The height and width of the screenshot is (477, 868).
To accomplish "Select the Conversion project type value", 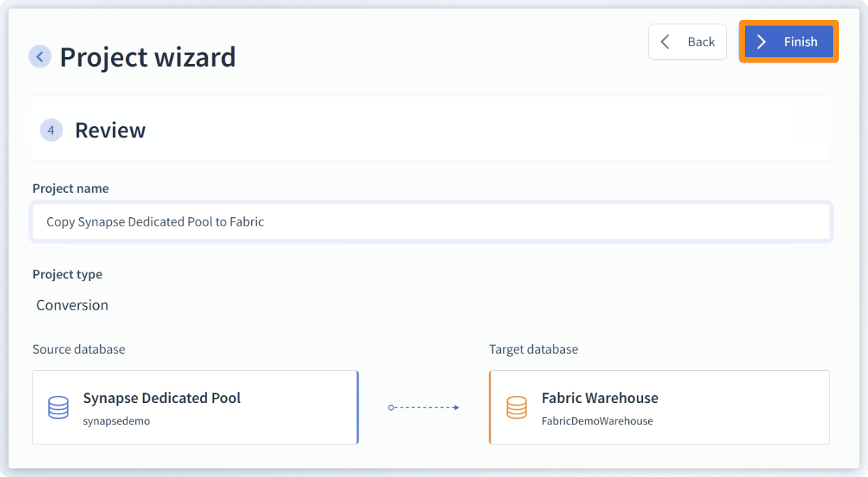I will click(x=73, y=305).
